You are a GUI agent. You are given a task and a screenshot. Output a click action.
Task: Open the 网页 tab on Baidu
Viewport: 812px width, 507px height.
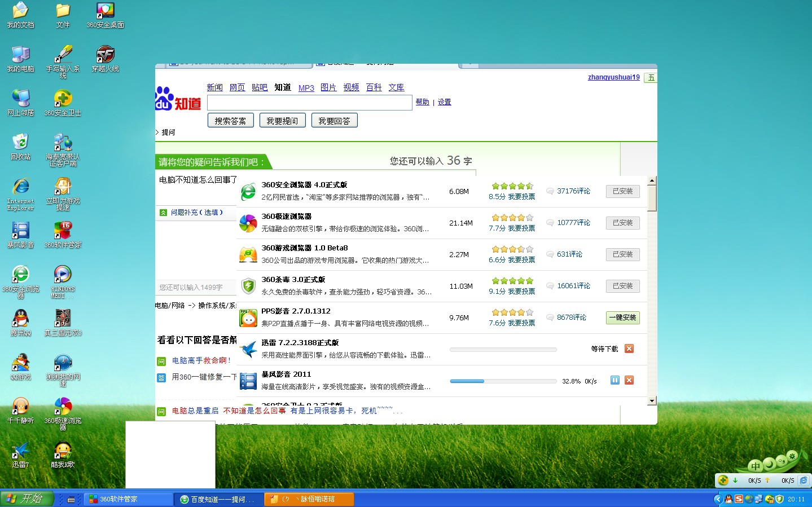tap(237, 87)
